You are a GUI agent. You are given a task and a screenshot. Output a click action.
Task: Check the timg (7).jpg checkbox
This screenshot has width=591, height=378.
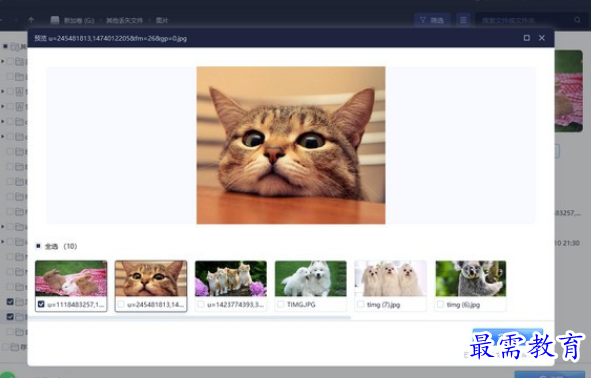tap(361, 304)
